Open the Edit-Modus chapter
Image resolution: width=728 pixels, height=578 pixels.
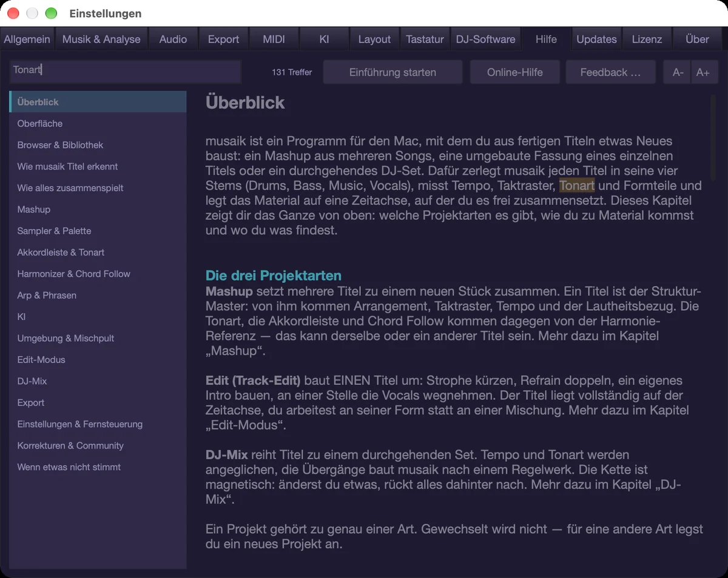click(98, 359)
